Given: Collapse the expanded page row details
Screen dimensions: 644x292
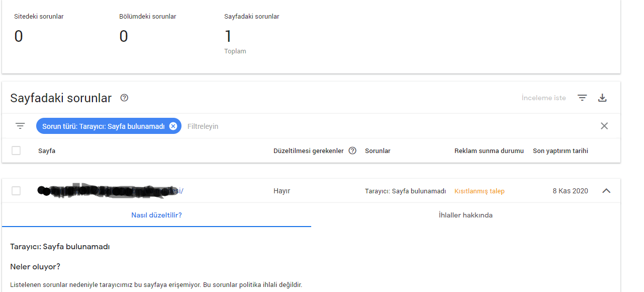Looking at the screenshot, I should (606, 191).
